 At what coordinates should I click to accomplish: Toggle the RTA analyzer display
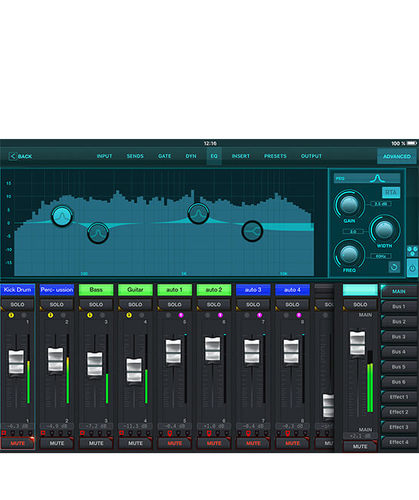click(x=391, y=192)
